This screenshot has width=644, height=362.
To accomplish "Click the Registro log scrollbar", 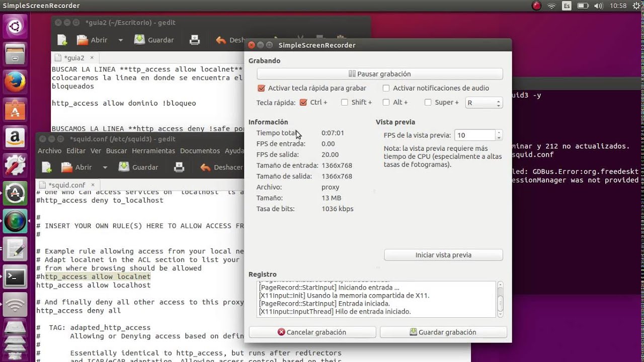I will [x=500, y=300].
